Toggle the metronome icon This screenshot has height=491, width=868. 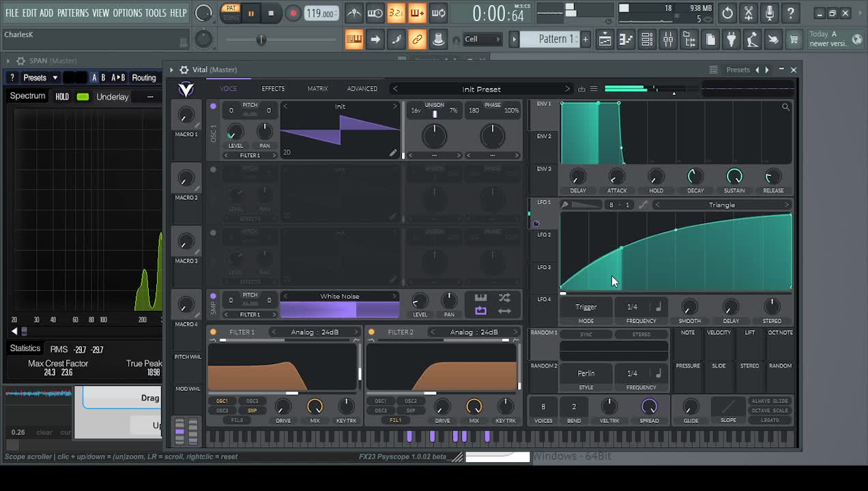353,14
